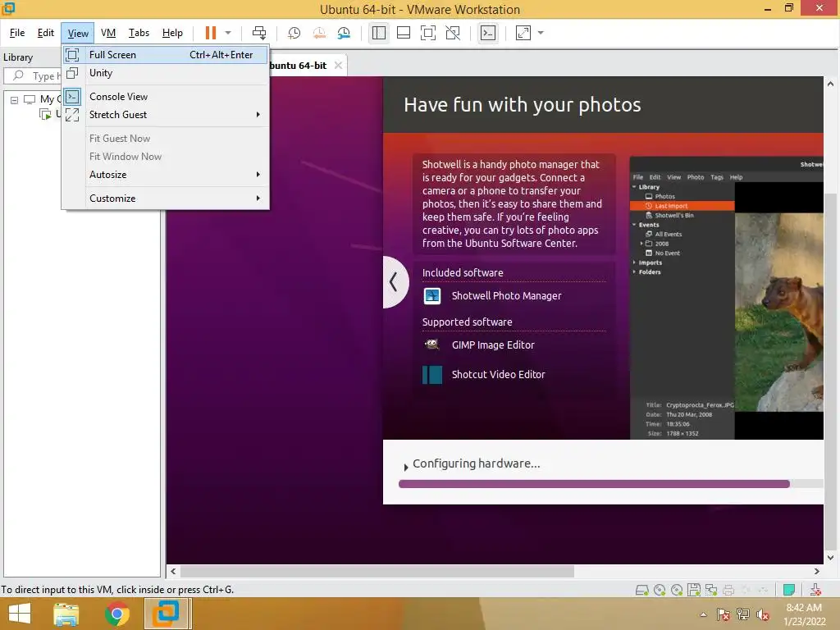The width and height of the screenshot is (840, 630).
Task: Click the Autosize submenu arrow
Action: 258,175
